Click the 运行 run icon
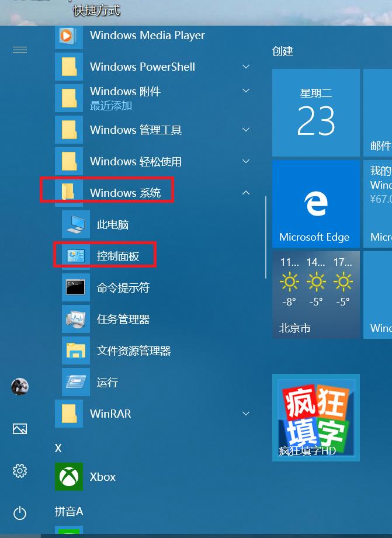Image resolution: width=392 pixels, height=538 pixels. point(76,382)
